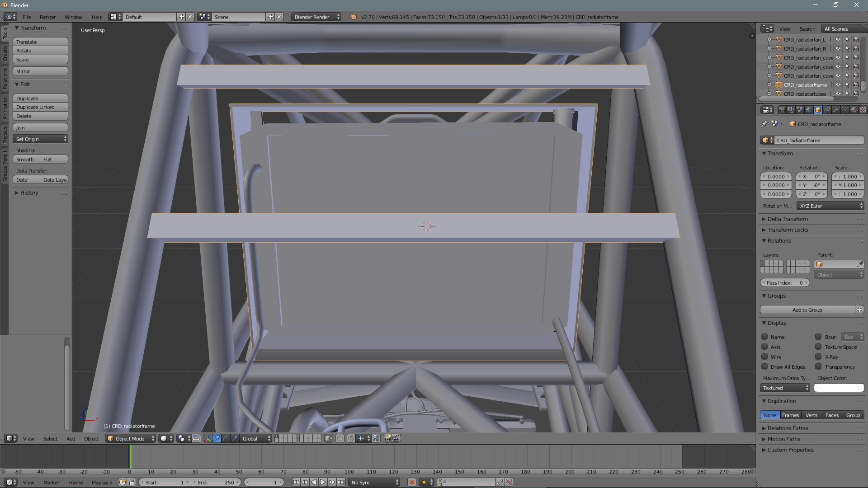Open the Material properties tab
The image size is (868, 488).
854,110
